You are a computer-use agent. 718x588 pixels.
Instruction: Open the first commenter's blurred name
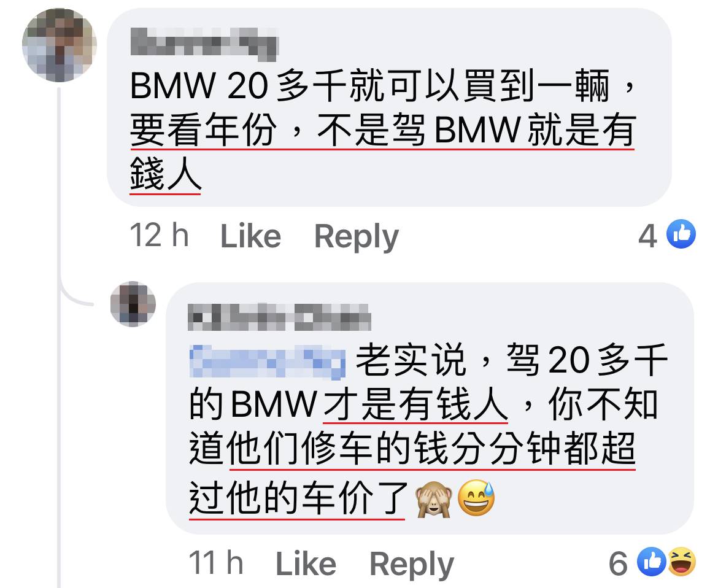point(204,44)
